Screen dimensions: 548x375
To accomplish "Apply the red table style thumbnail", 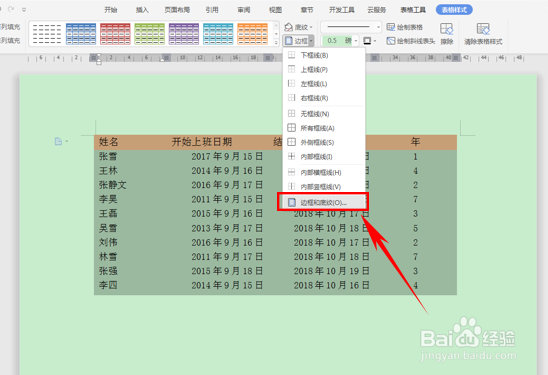I will click(x=115, y=34).
